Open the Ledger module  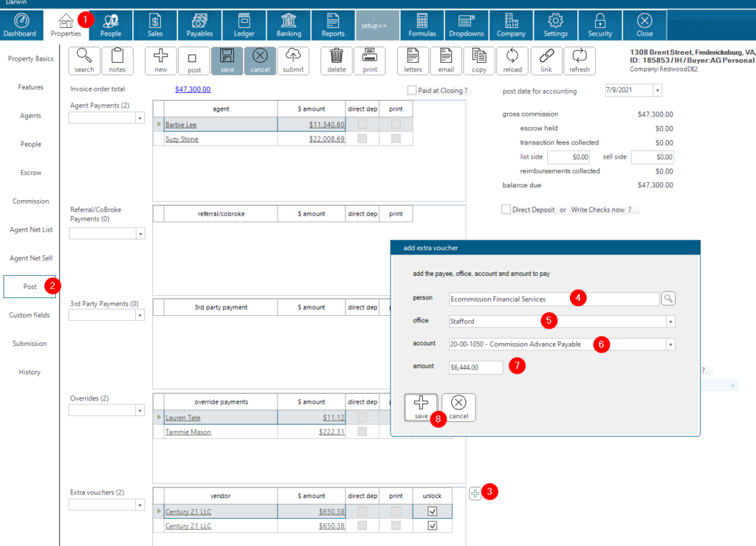coord(244,25)
